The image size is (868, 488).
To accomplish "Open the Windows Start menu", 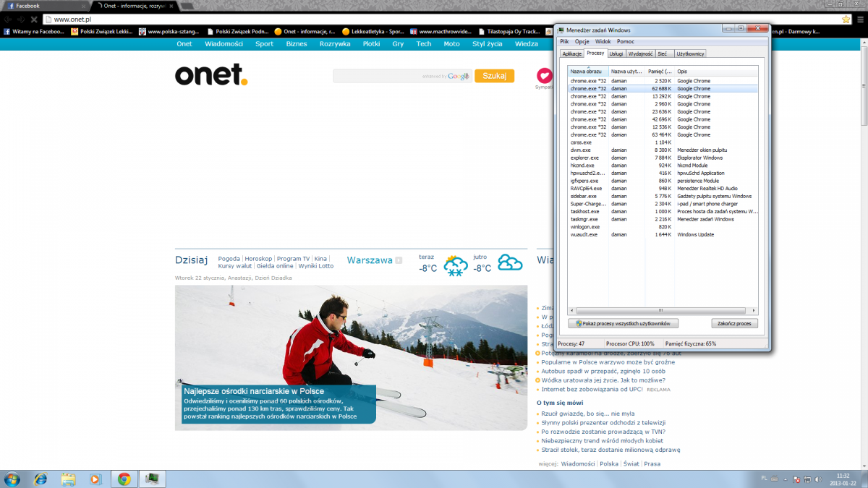I will click(12, 479).
